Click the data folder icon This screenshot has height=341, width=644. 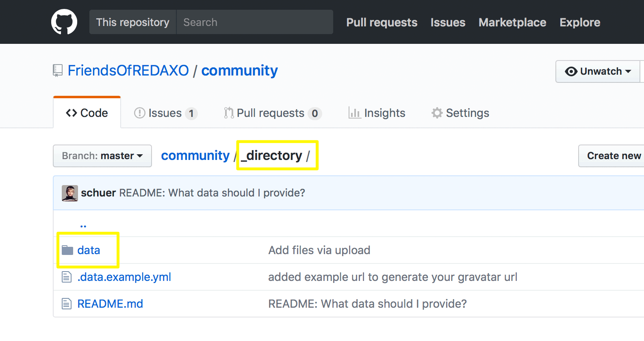point(67,250)
